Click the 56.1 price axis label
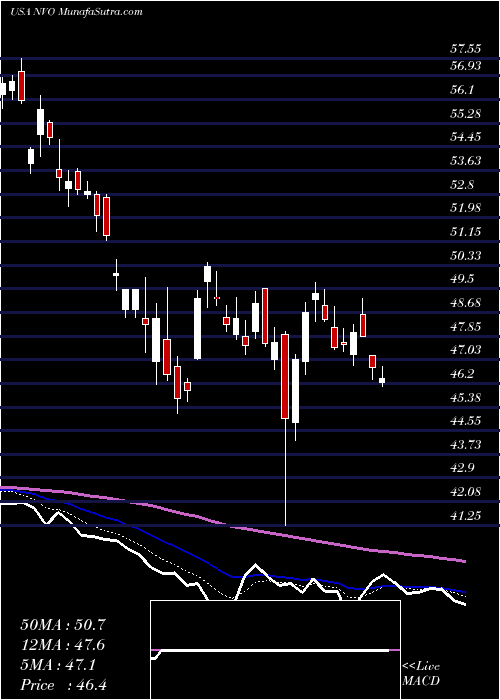The image size is (500, 700). (462, 90)
